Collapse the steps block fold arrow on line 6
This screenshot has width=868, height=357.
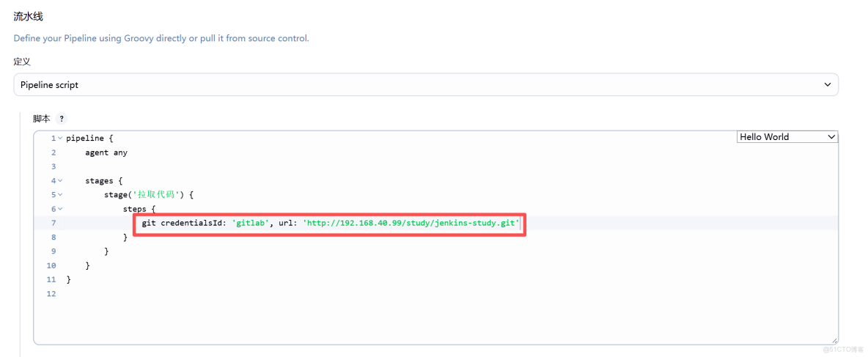point(60,209)
